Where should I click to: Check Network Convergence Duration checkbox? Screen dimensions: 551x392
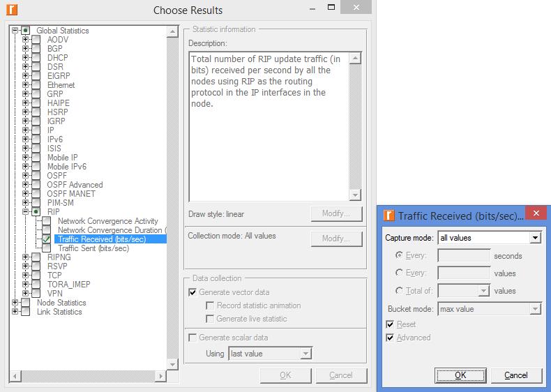coord(47,230)
